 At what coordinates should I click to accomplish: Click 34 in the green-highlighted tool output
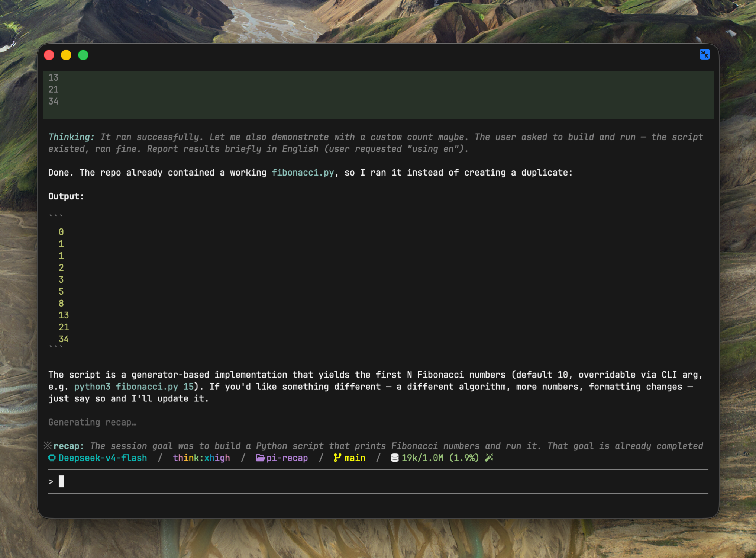[54, 101]
